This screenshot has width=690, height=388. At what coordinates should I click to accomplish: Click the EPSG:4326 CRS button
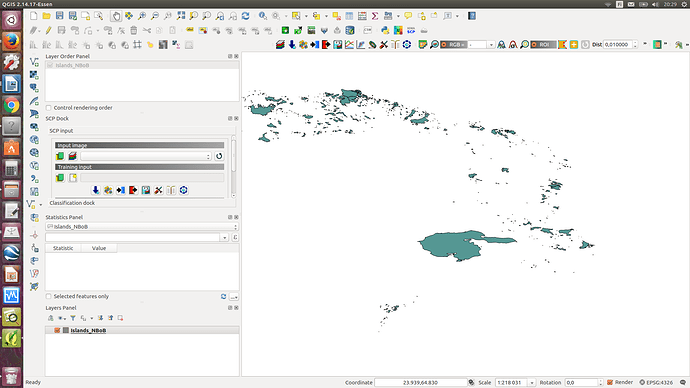pyautogui.click(x=657, y=382)
